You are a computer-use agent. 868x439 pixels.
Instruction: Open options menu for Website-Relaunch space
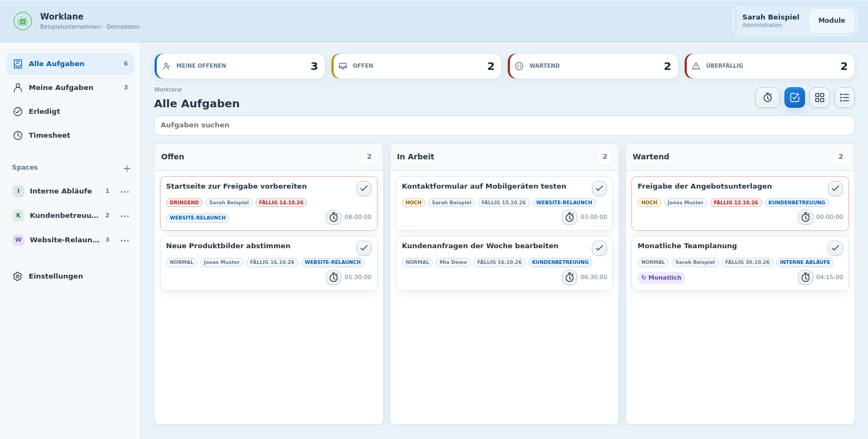tap(125, 241)
